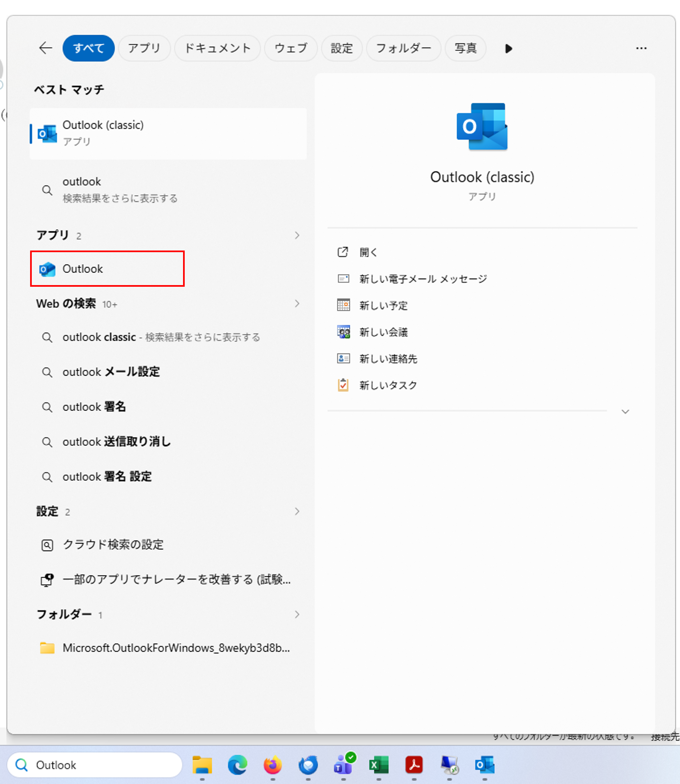This screenshot has width=680, height=784.
Task: Open the three-dot options menu
Action: (x=641, y=48)
